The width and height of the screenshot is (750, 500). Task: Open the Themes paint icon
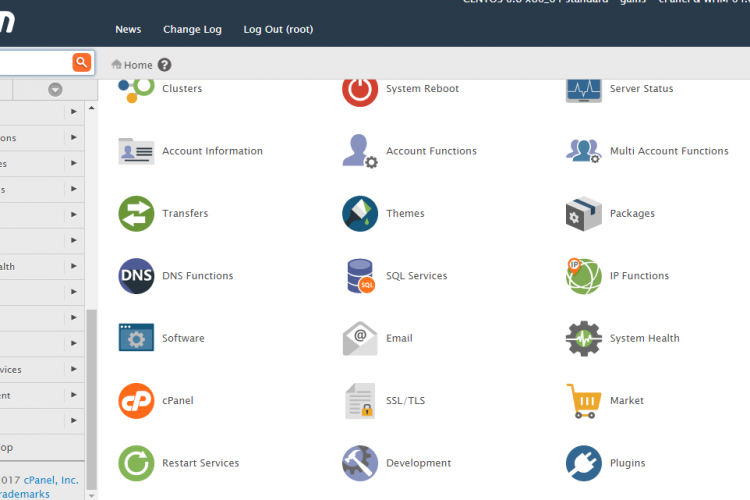360,213
